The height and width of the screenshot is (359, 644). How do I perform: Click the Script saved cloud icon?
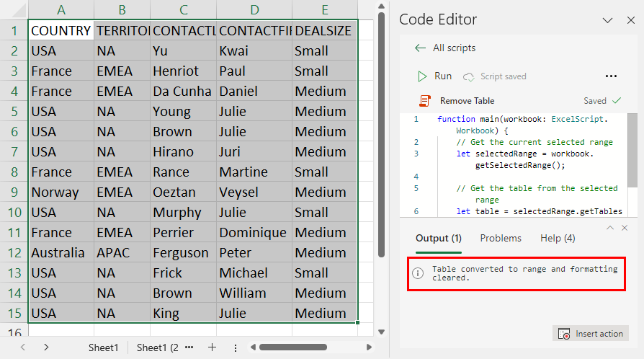click(469, 77)
